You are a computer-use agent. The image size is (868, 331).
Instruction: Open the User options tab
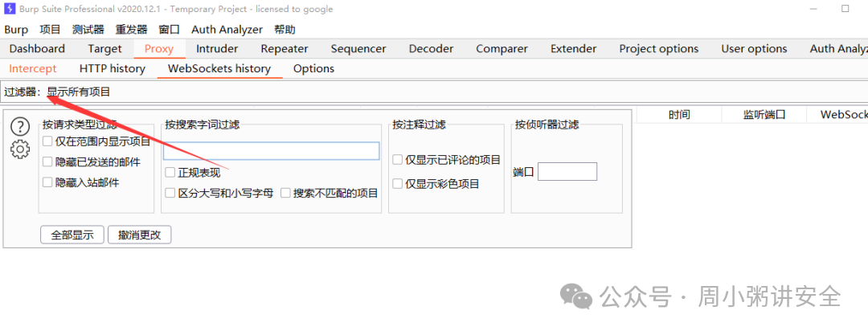[754, 49]
